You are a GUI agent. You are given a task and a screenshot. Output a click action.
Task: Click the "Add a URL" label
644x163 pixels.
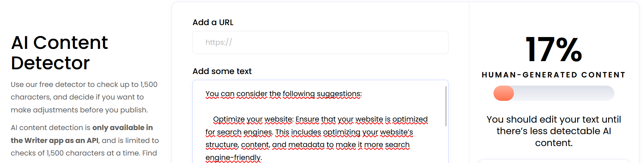point(213,22)
